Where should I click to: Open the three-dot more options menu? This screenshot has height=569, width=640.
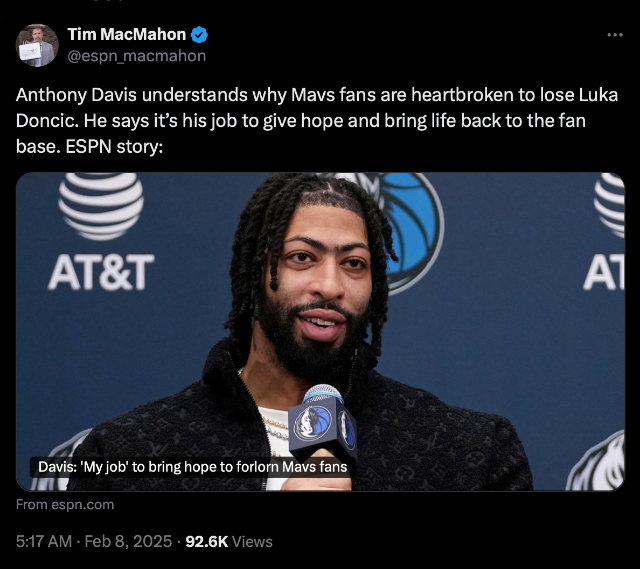click(x=615, y=35)
